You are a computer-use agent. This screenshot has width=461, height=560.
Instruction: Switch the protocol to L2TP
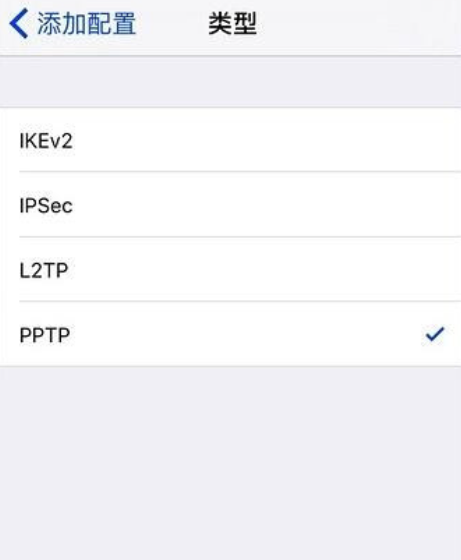tap(230, 269)
